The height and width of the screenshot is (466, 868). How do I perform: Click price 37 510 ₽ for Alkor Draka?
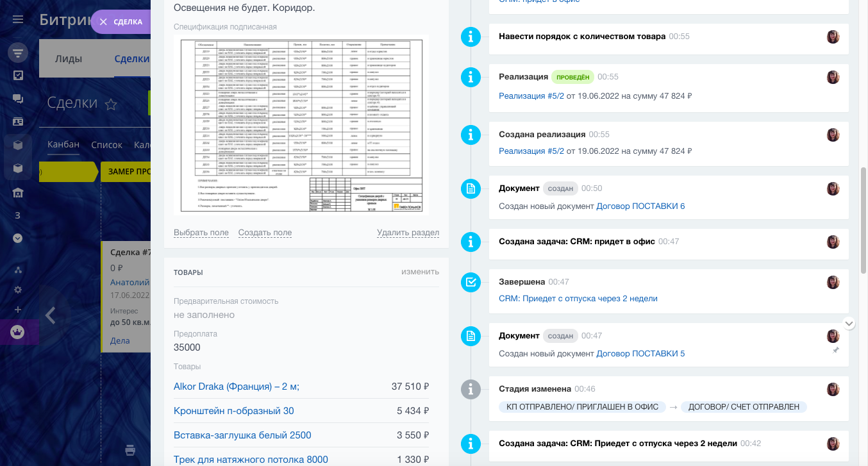click(x=410, y=387)
